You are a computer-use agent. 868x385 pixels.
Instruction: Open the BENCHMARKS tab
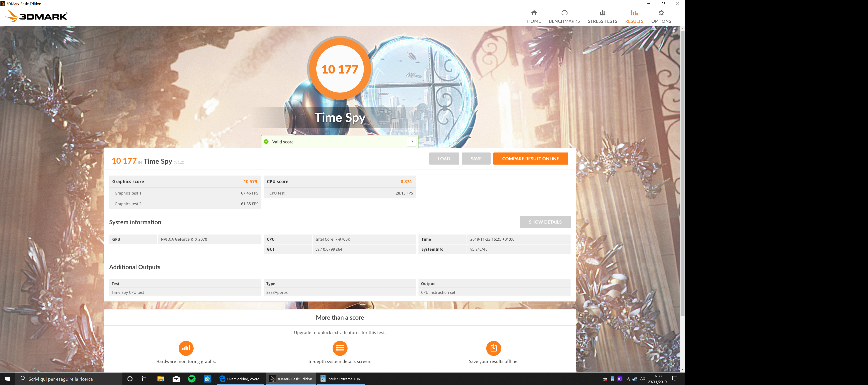(564, 17)
